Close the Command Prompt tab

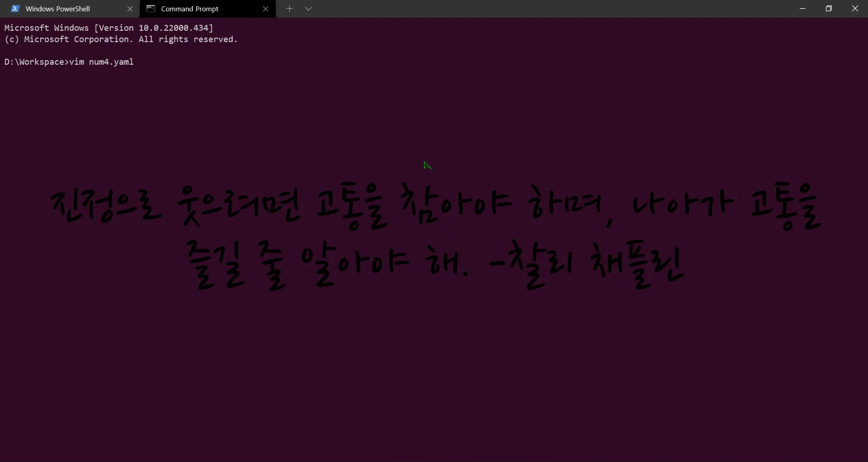point(265,9)
